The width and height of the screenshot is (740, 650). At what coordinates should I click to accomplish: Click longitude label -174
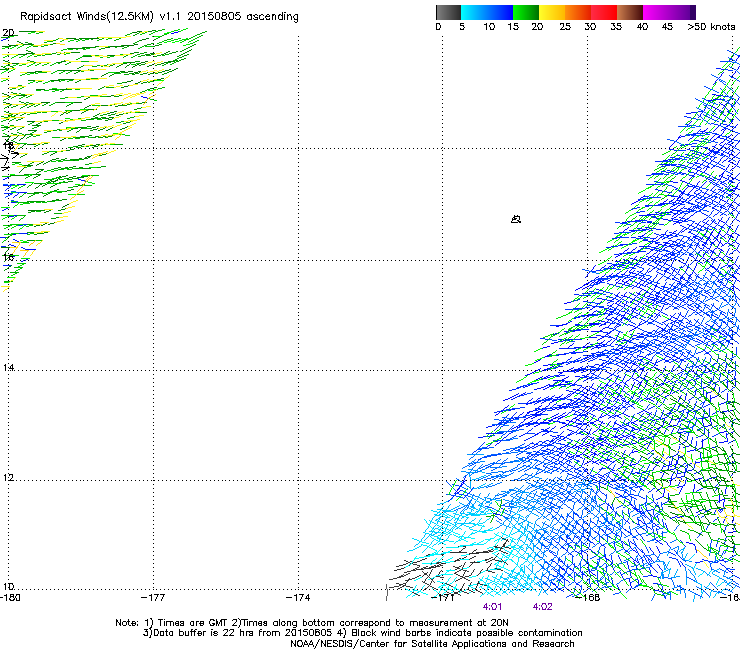pos(298,598)
